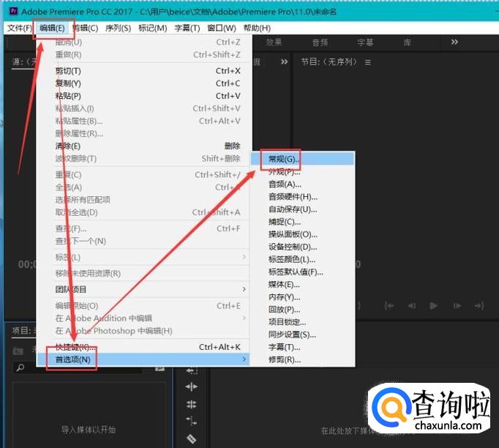Open 快捷键 keyboard shortcuts entry

coord(144,347)
